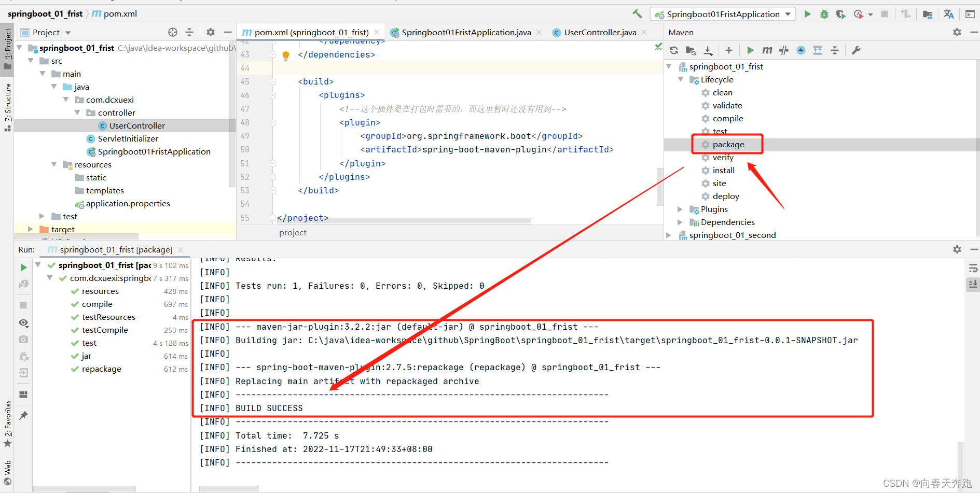Reload All Maven Projects refresh icon
980x493 pixels.
tap(674, 50)
